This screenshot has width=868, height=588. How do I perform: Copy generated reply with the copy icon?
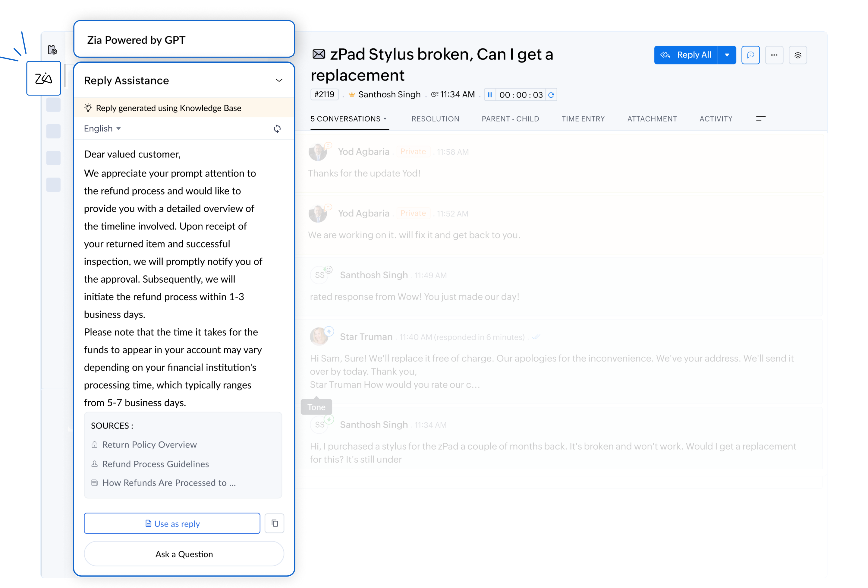point(275,523)
